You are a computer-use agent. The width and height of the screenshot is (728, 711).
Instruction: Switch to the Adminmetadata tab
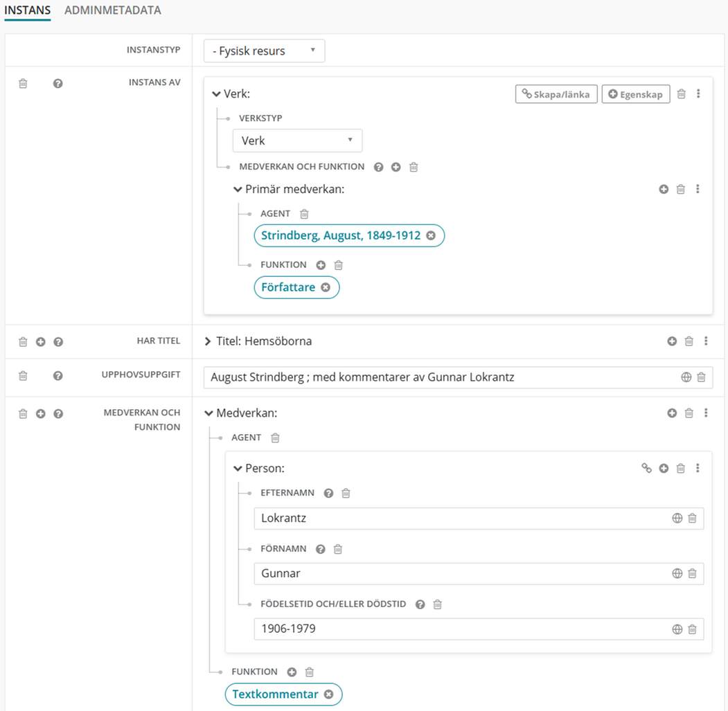[112, 10]
